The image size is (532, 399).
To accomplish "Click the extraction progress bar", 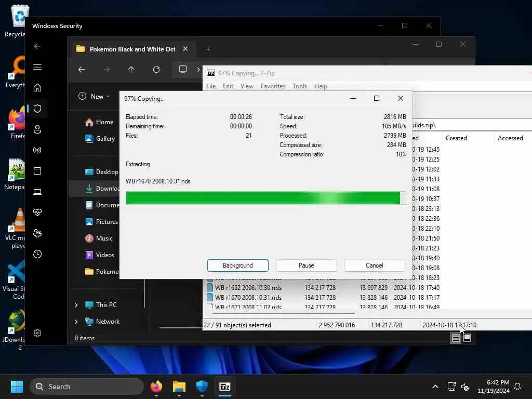I will pos(265,198).
